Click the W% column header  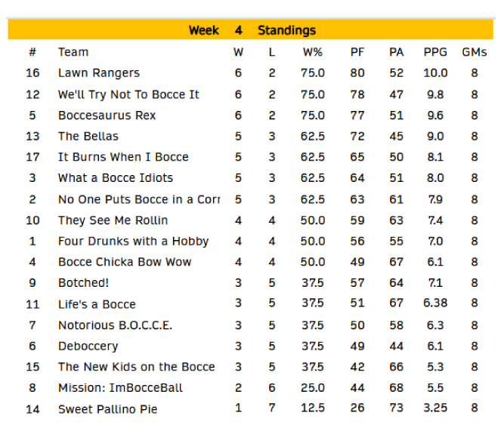[x=312, y=52]
